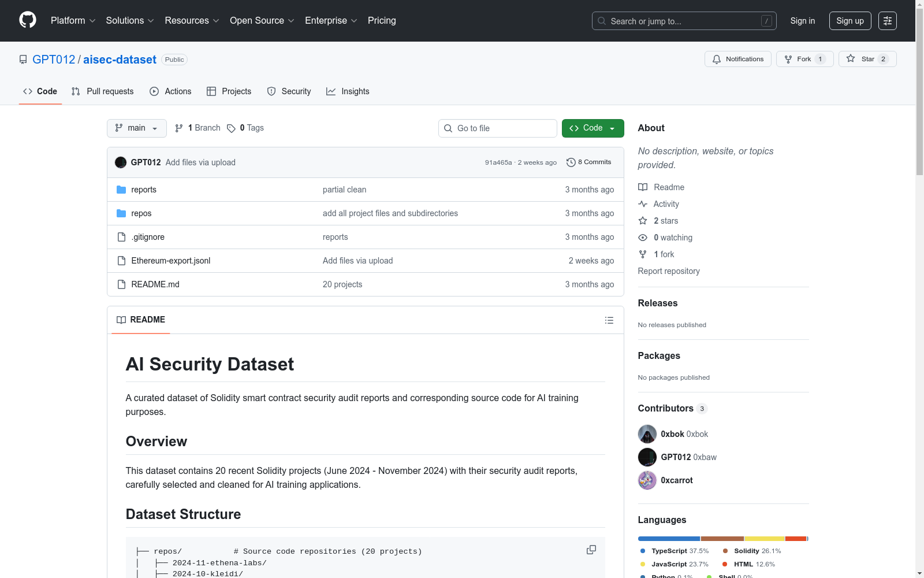924x578 pixels.
Task: Switch to the Projects tab
Action: [x=229, y=91]
